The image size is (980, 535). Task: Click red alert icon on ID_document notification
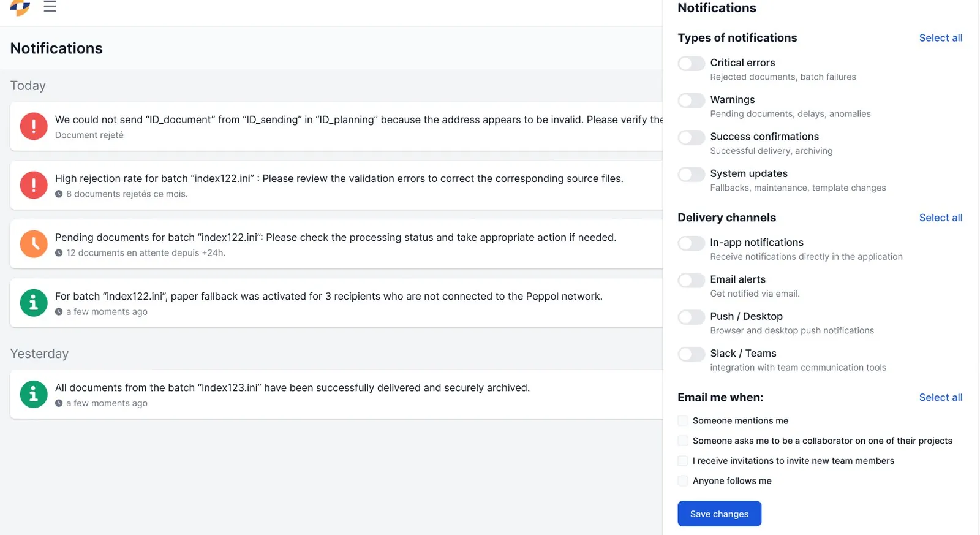34,126
